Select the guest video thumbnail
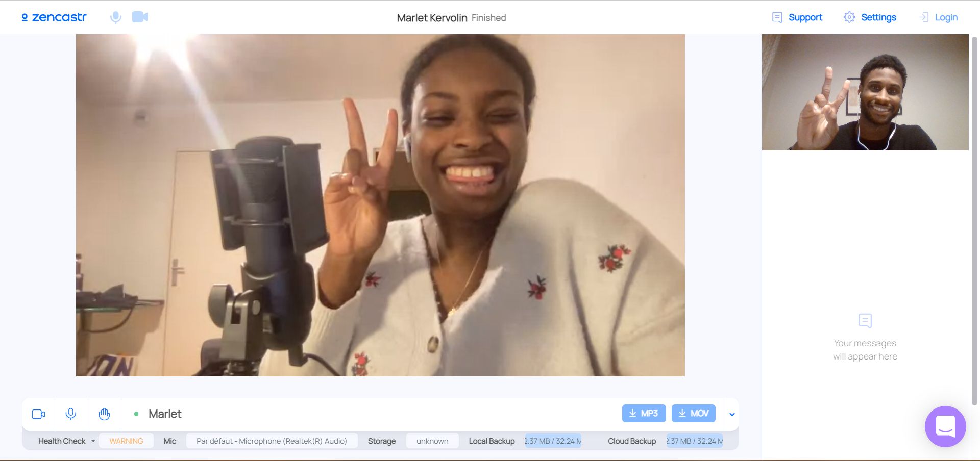This screenshot has height=461, width=980. tap(865, 92)
